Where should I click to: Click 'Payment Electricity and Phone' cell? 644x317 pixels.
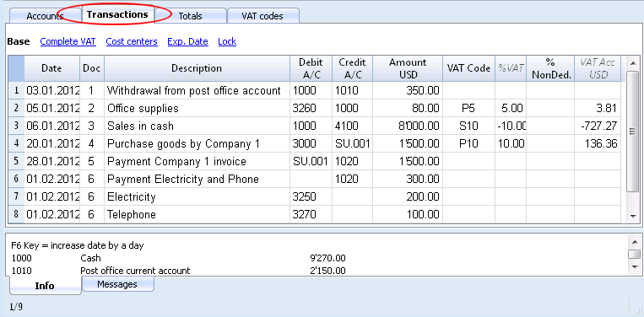click(198, 180)
